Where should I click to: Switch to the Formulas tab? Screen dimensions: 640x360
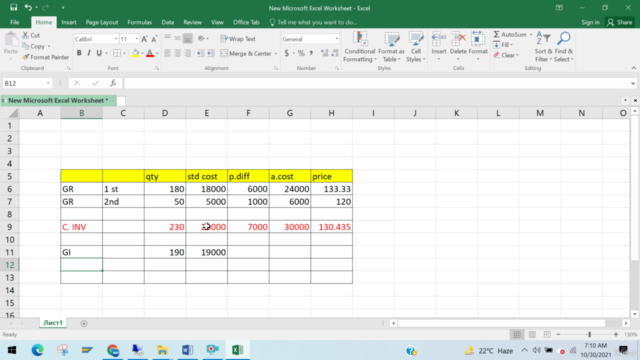139,22
